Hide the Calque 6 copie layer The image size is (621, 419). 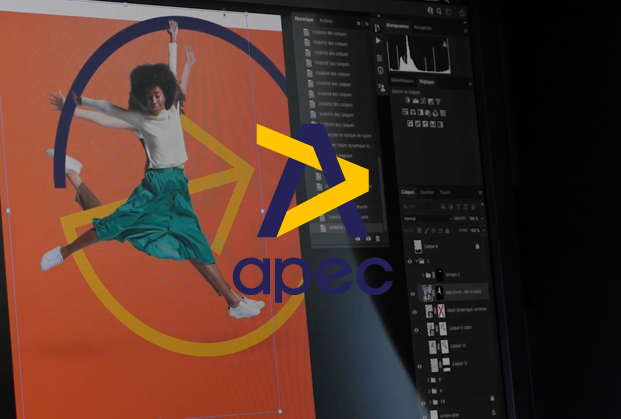pos(416,330)
